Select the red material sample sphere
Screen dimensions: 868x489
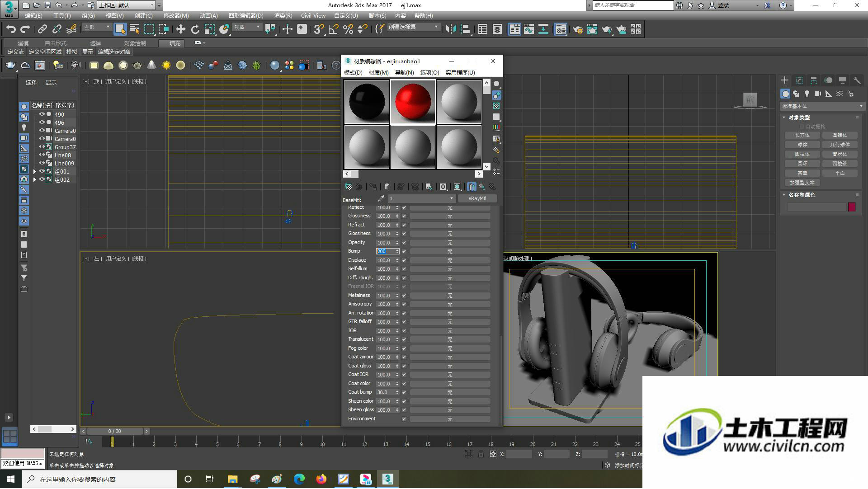point(413,102)
